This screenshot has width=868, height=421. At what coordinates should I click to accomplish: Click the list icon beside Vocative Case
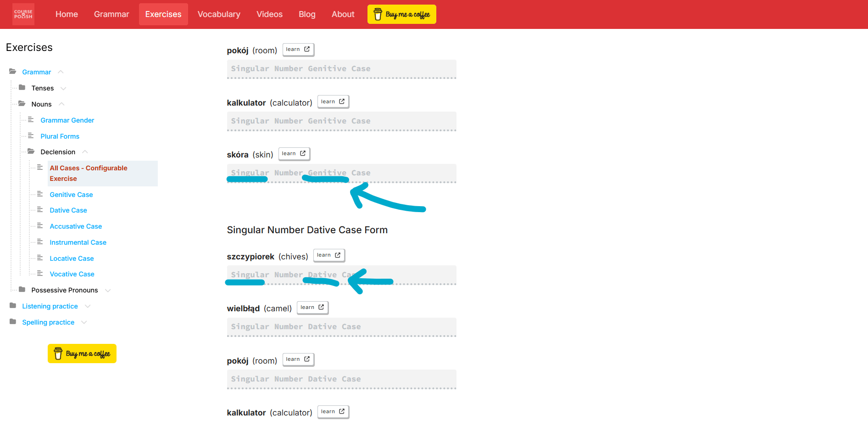[x=39, y=274]
